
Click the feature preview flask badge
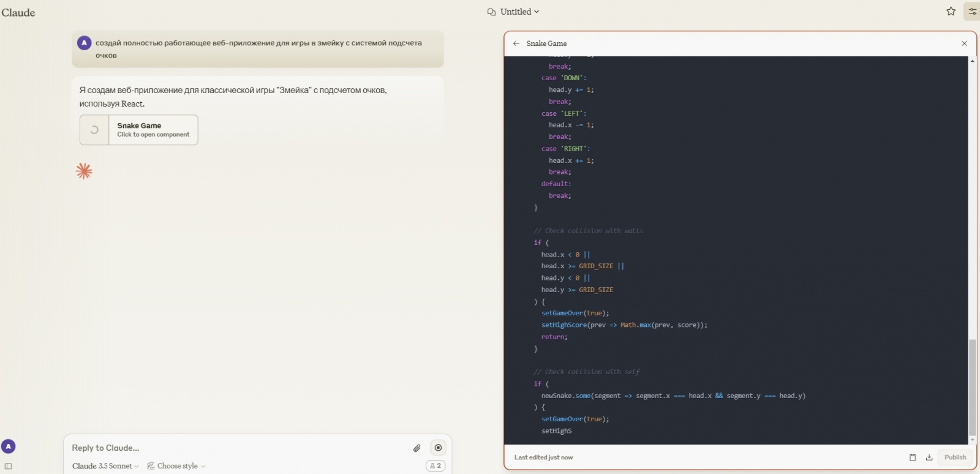coord(435,466)
